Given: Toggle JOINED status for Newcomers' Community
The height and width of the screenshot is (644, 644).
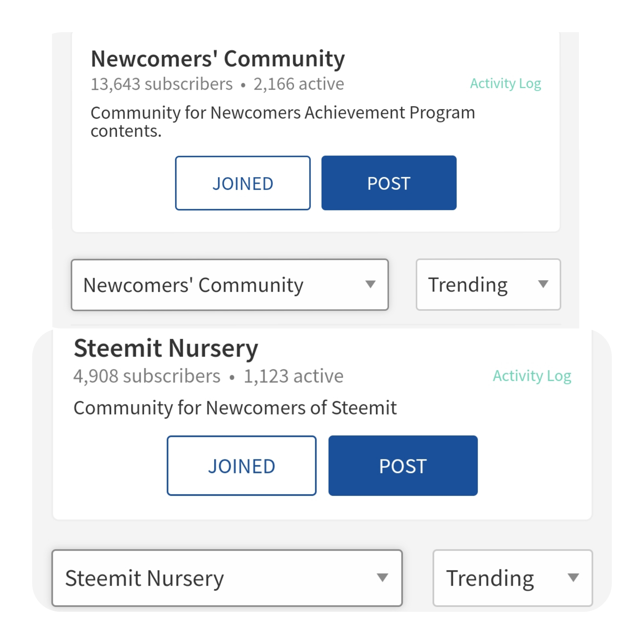Looking at the screenshot, I should tap(243, 183).
